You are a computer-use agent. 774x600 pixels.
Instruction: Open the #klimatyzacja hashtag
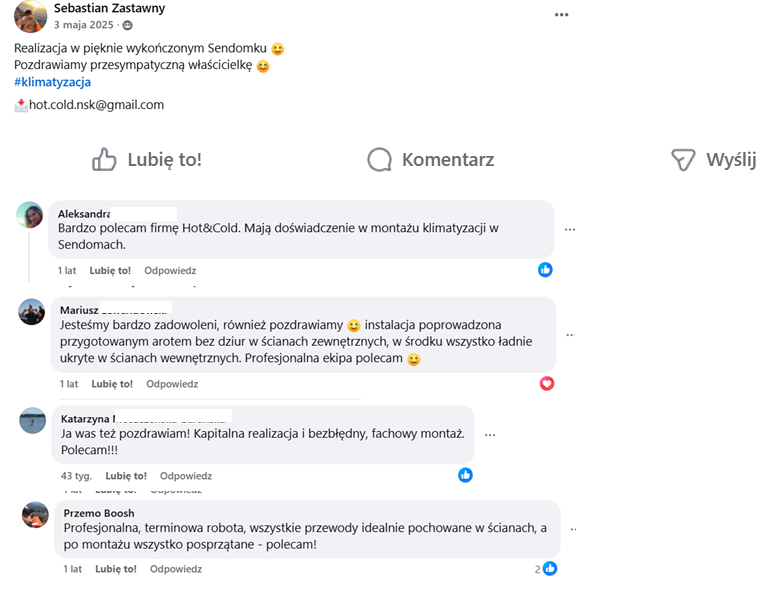point(52,82)
